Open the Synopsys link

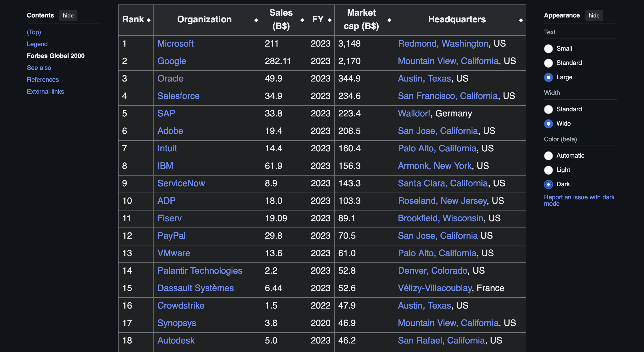tap(177, 323)
